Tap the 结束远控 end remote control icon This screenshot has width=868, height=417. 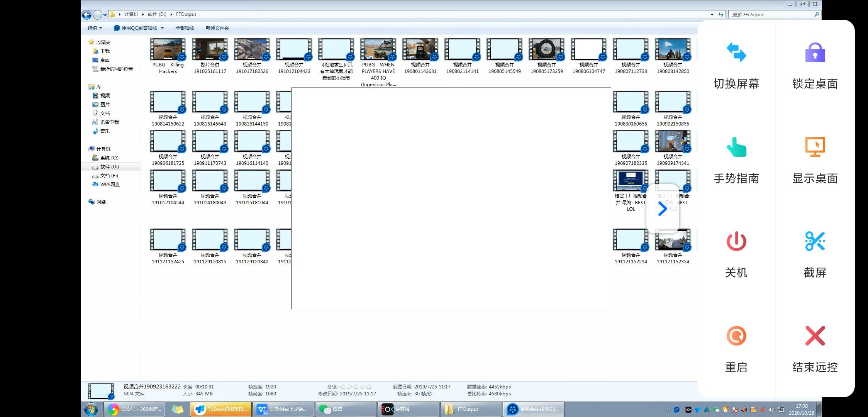pos(815,336)
